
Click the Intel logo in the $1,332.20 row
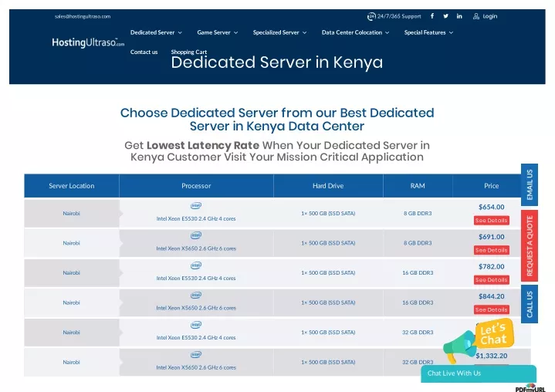(196, 354)
